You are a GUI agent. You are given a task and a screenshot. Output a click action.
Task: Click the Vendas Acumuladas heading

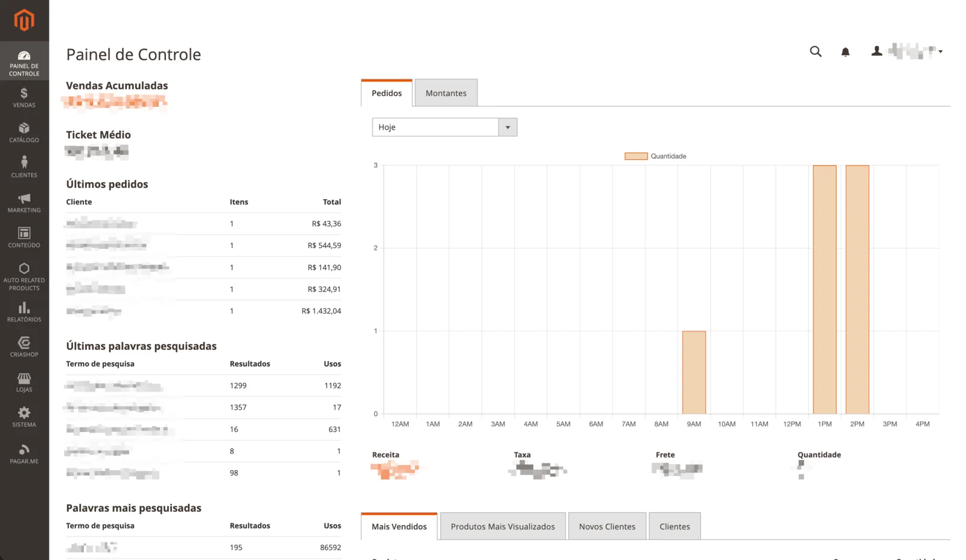tap(117, 86)
